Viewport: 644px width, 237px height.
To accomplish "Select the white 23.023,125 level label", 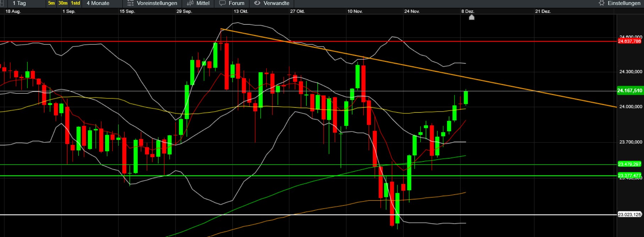I will pos(629,215).
